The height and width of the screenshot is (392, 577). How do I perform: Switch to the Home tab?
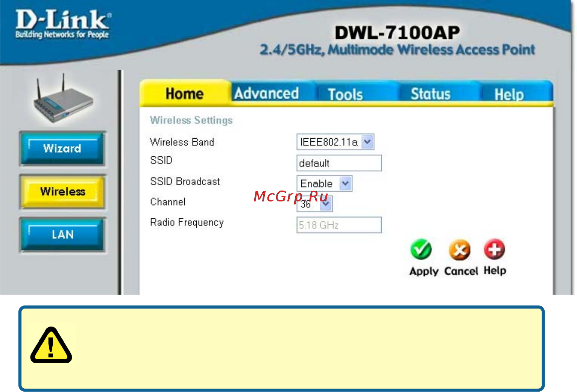click(184, 94)
